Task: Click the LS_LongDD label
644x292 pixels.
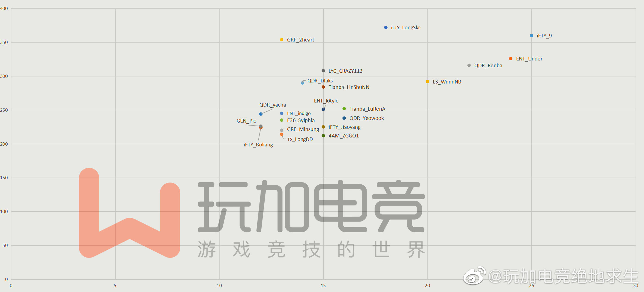Action: tap(300, 139)
